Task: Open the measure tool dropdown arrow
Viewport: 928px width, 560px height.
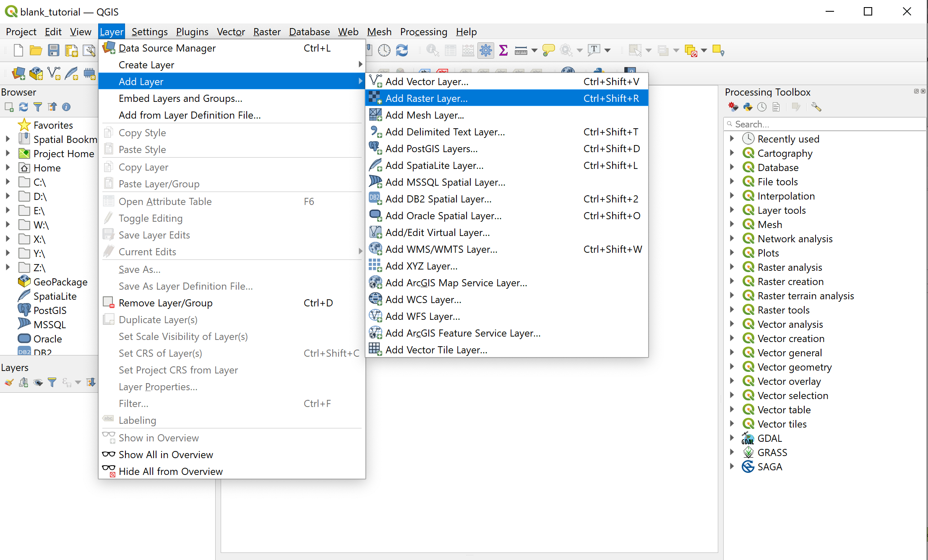Action: coord(534,51)
